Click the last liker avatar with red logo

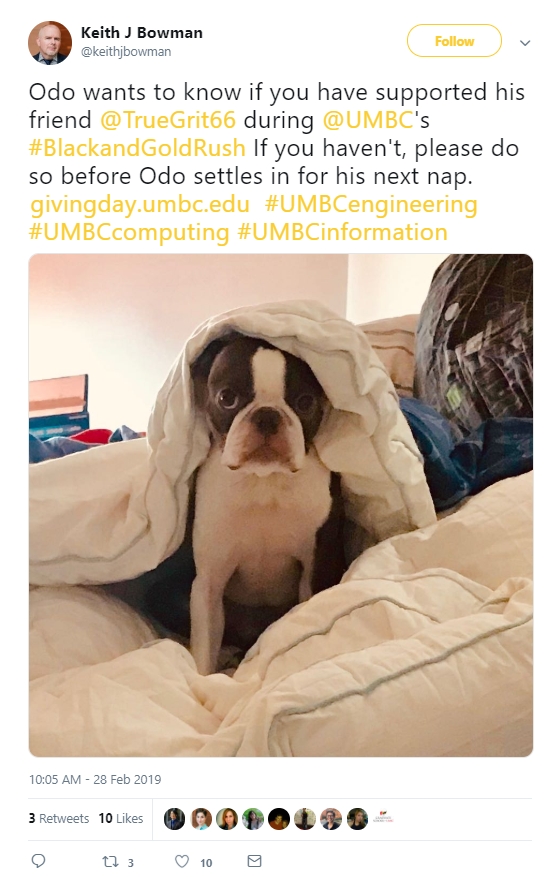coord(384,819)
